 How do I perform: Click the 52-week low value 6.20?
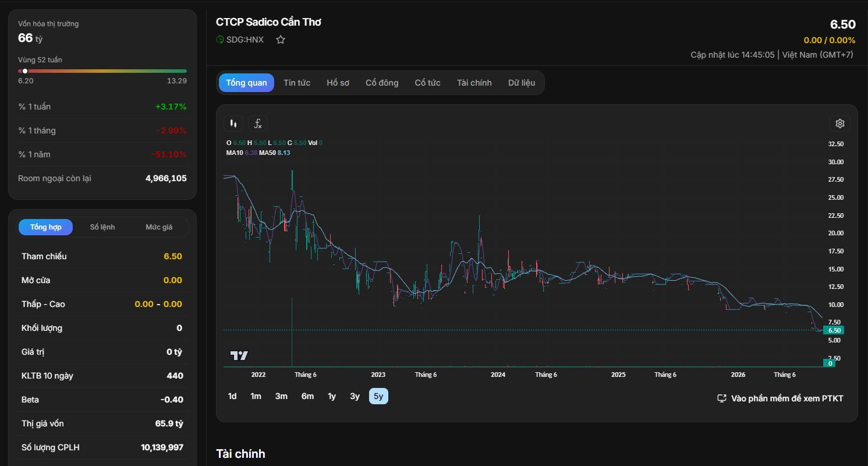pos(26,81)
